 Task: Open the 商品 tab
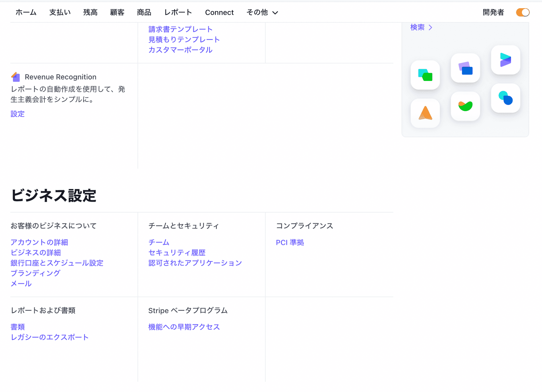tap(144, 12)
